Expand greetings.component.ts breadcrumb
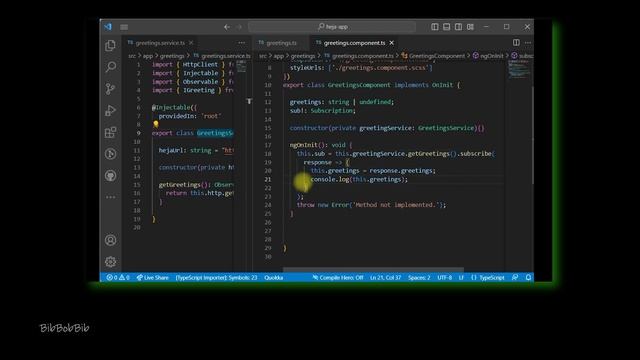The height and width of the screenshot is (360, 640). pos(359,56)
